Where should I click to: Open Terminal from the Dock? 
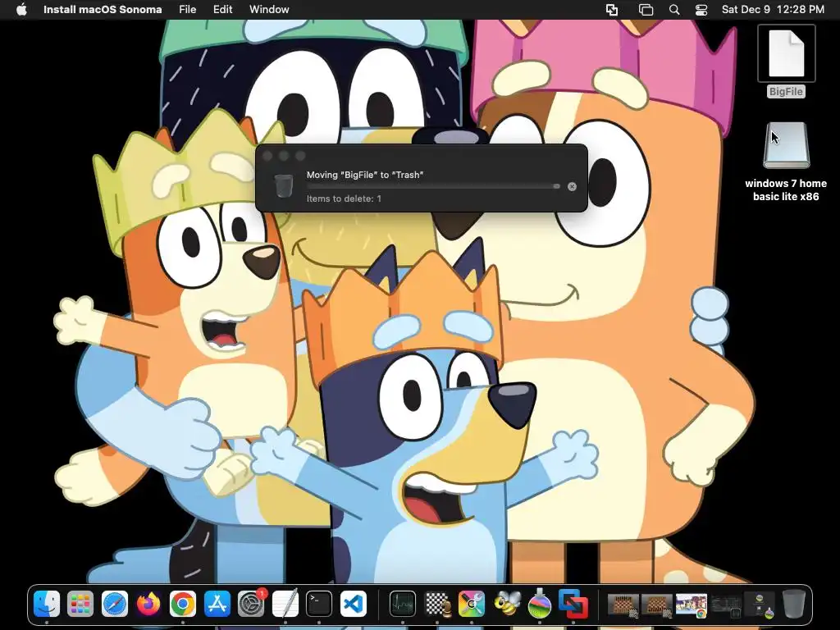(x=319, y=604)
